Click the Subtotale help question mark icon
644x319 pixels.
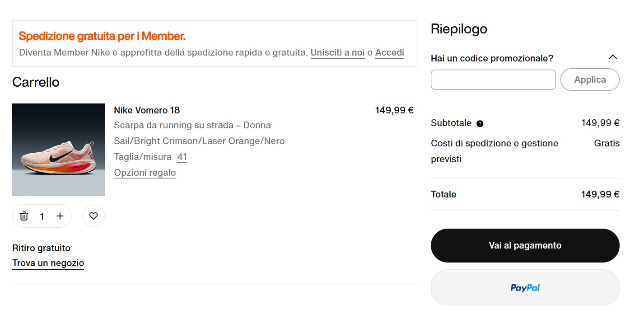(x=480, y=124)
